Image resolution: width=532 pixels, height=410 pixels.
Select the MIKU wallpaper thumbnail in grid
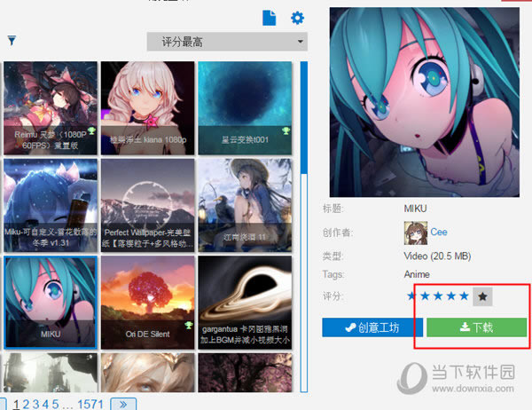(x=51, y=303)
